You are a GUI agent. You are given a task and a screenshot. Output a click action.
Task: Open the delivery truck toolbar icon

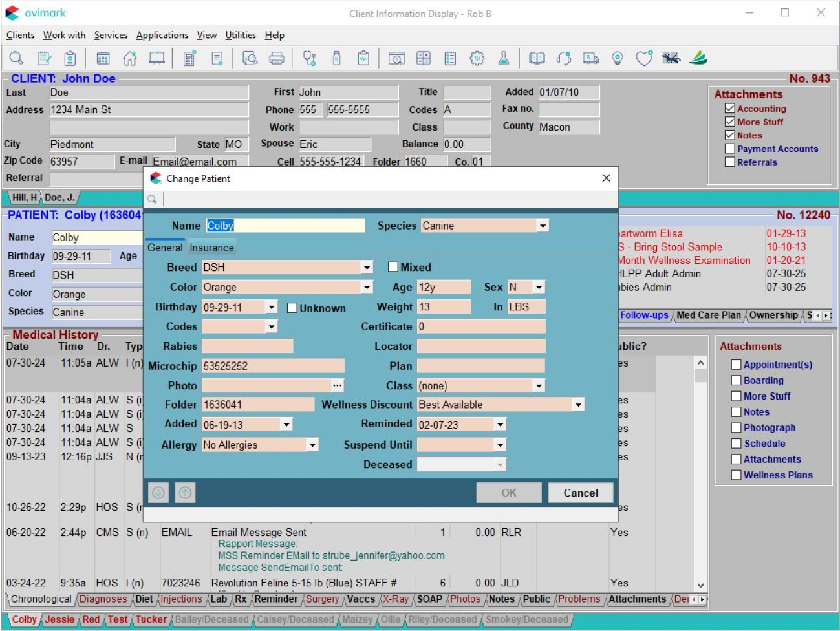pyautogui.click(x=590, y=58)
